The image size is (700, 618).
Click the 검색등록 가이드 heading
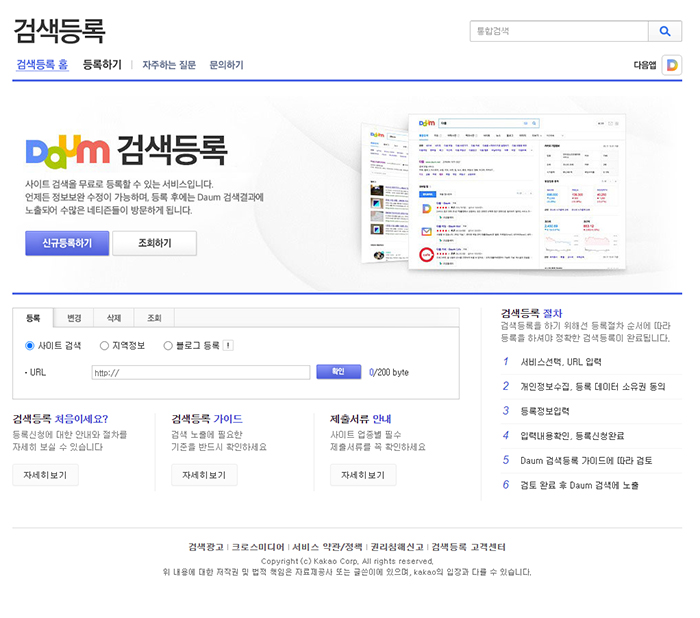click(207, 419)
